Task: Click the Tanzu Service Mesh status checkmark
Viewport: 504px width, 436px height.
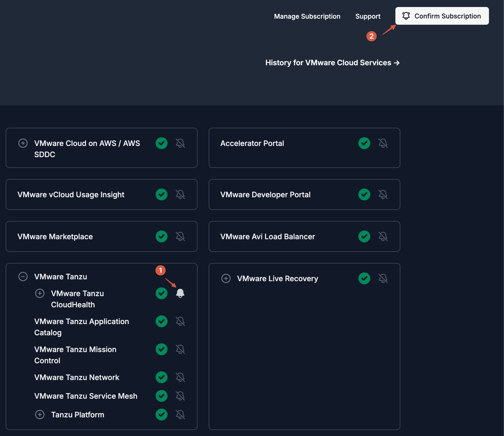Action: click(161, 396)
